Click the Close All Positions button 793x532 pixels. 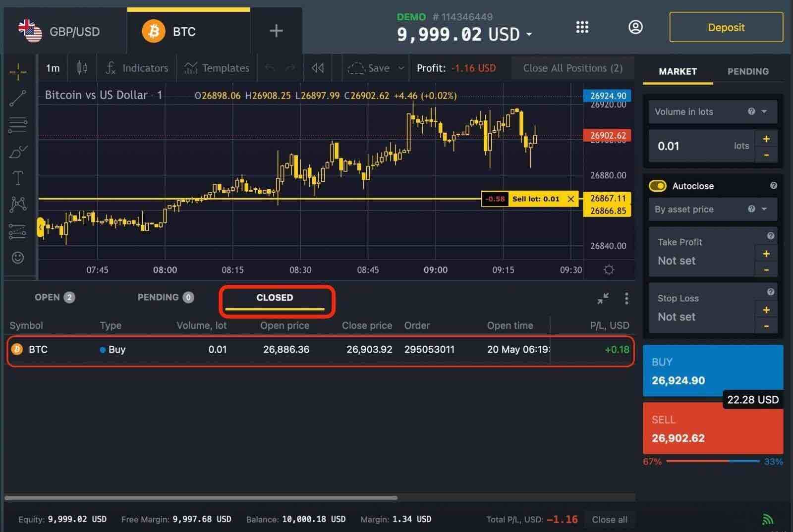(572, 68)
